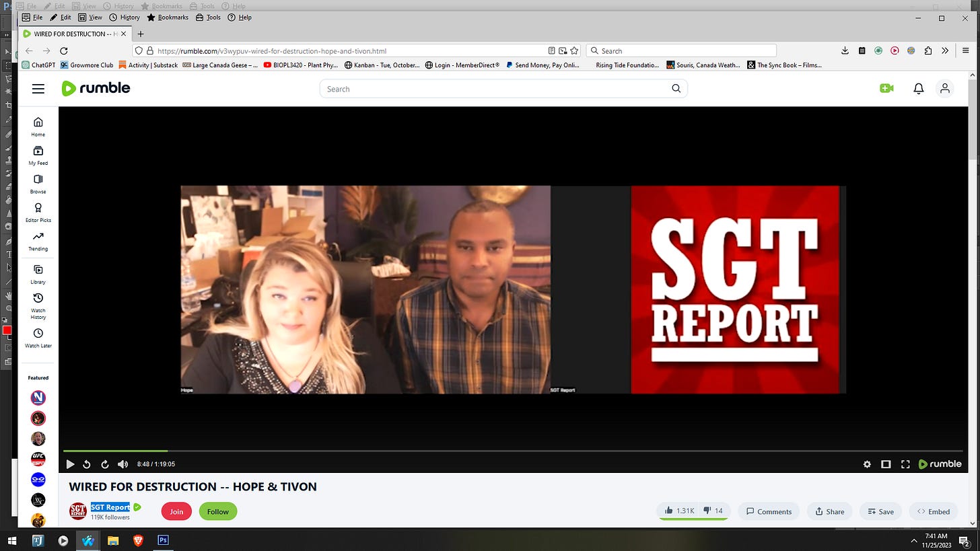
Task: Open the File menu
Action: pyautogui.click(x=32, y=17)
